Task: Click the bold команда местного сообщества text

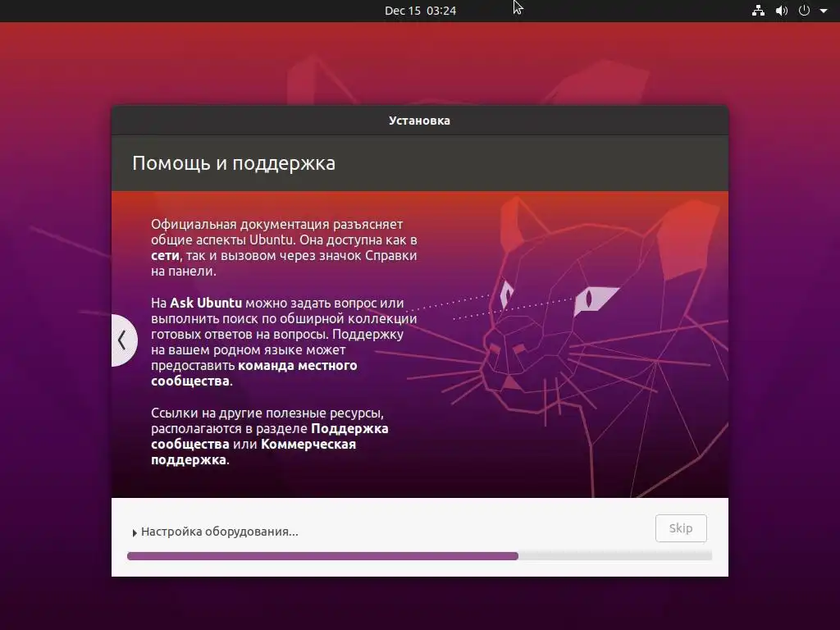Action: [x=254, y=373]
